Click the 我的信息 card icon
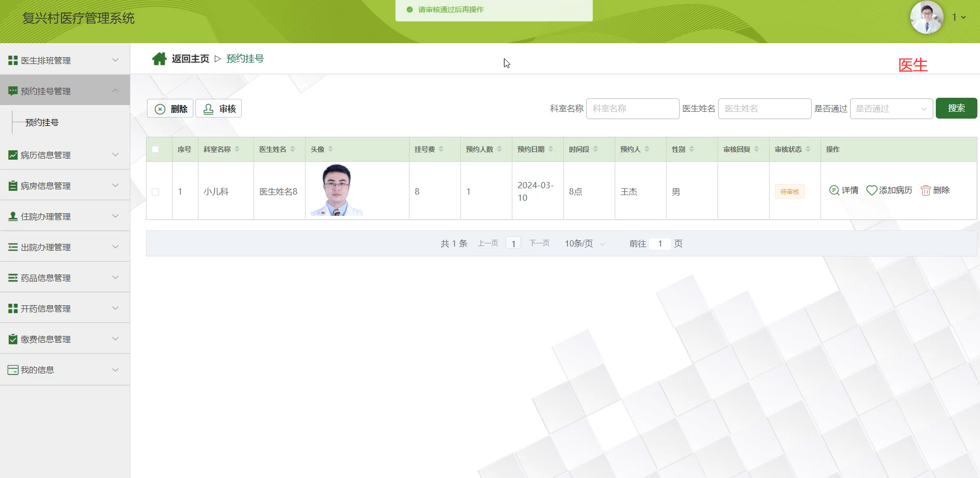Viewport: 980px width, 478px height. tap(13, 370)
